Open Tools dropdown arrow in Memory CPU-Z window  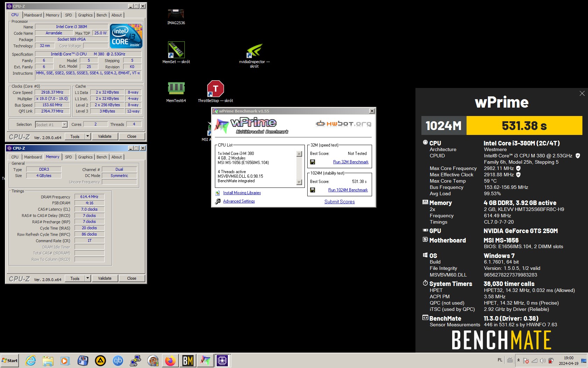[x=87, y=278]
